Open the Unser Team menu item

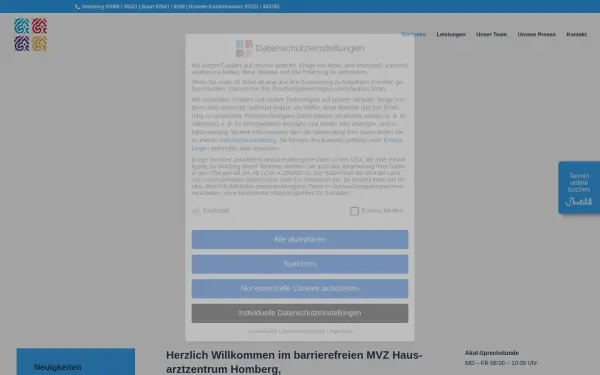coord(491,34)
